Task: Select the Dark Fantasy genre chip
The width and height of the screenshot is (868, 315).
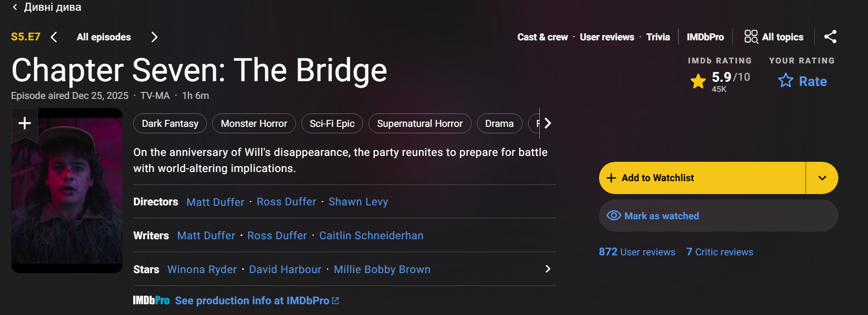Action: [170, 124]
